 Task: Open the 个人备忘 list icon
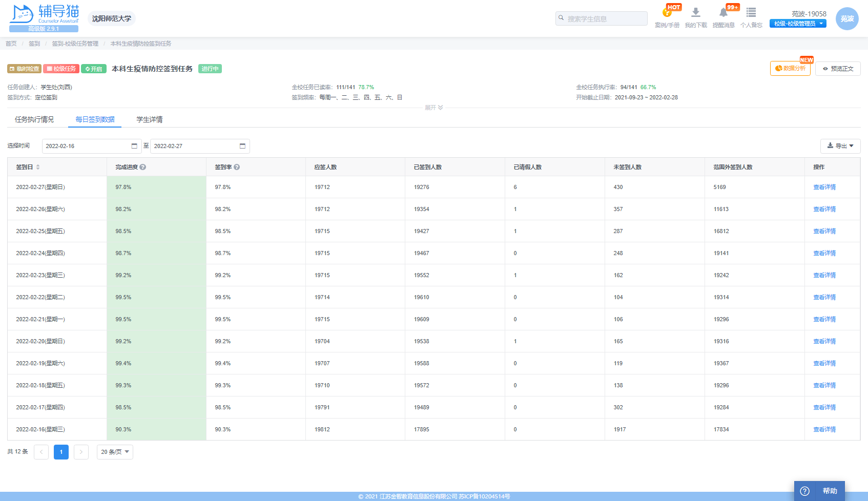point(751,13)
